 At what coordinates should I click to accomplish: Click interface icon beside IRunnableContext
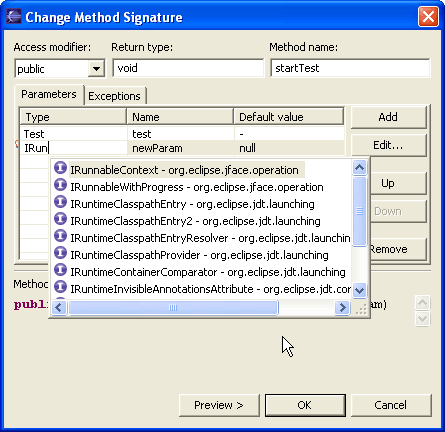pos(60,168)
